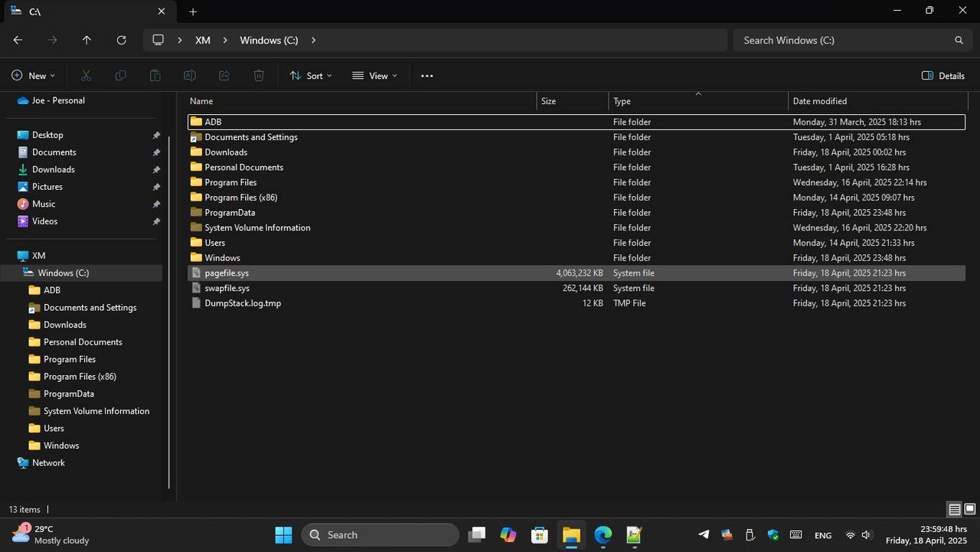Click the Delete trash icon
Image resolution: width=980 pixels, height=552 pixels.
259,76
